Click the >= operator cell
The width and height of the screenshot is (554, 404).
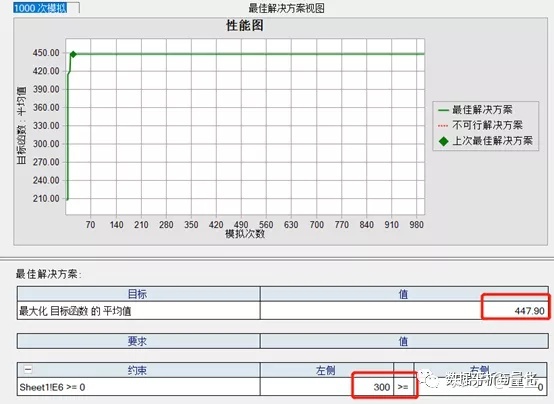[x=403, y=387]
